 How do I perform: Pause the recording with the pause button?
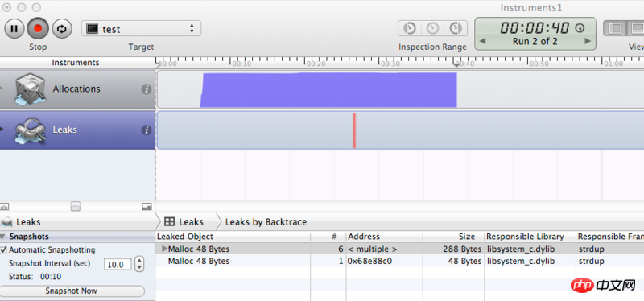click(x=14, y=29)
